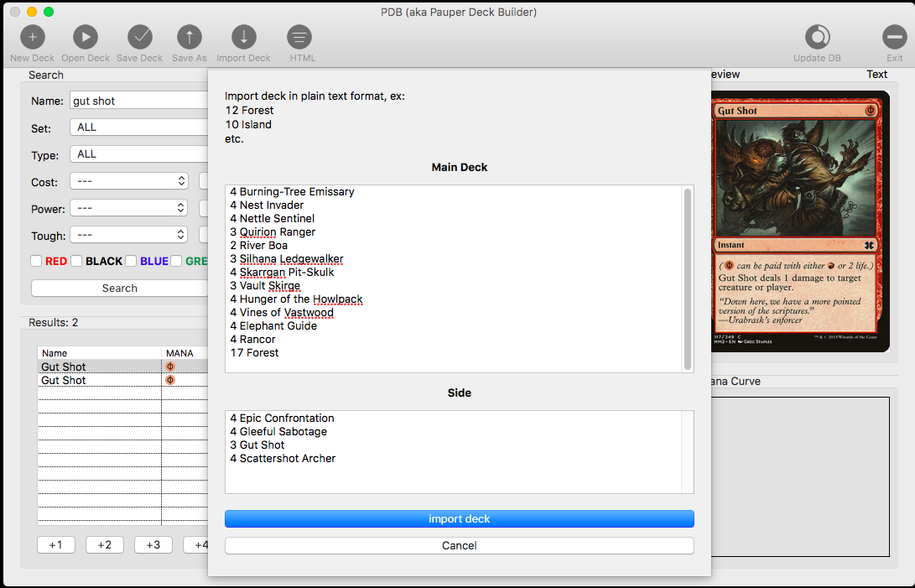Click the Name field containing gut shot
The height and width of the screenshot is (588, 915).
click(x=139, y=101)
